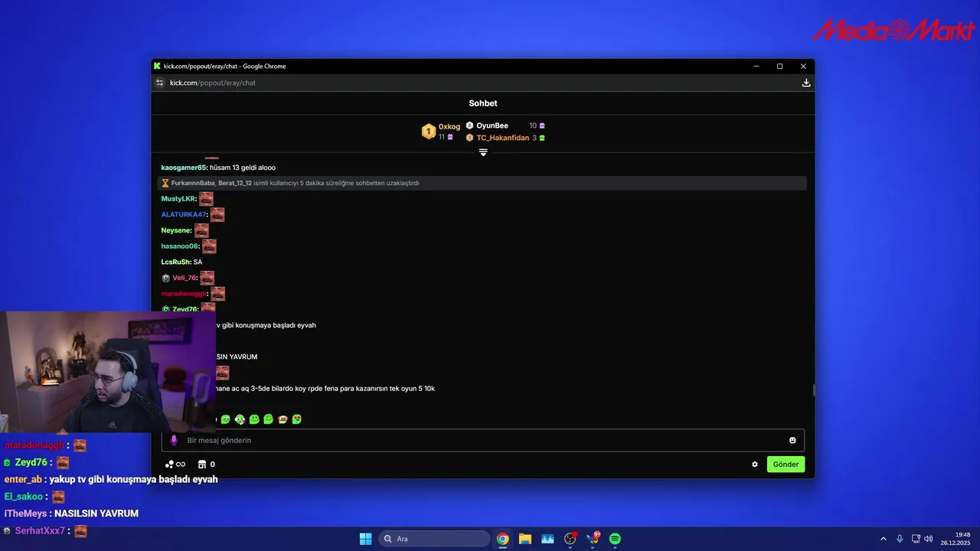Click username hasanoo06 in chat
980x551 pixels.
(x=181, y=246)
